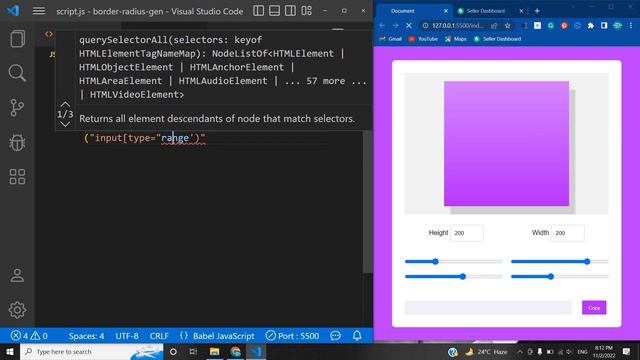Open the Extensions view
This screenshot has width=640, height=360.
17,177
